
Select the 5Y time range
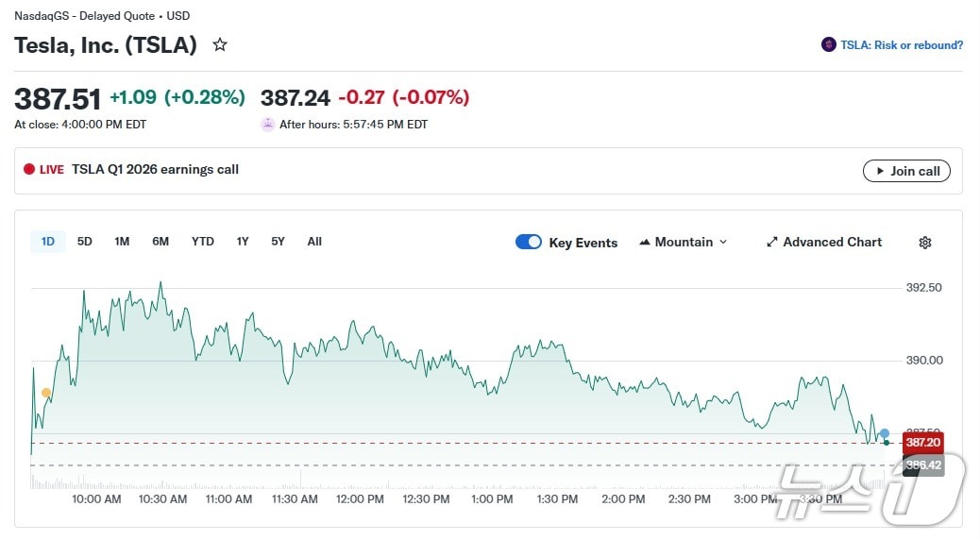pyautogui.click(x=278, y=242)
